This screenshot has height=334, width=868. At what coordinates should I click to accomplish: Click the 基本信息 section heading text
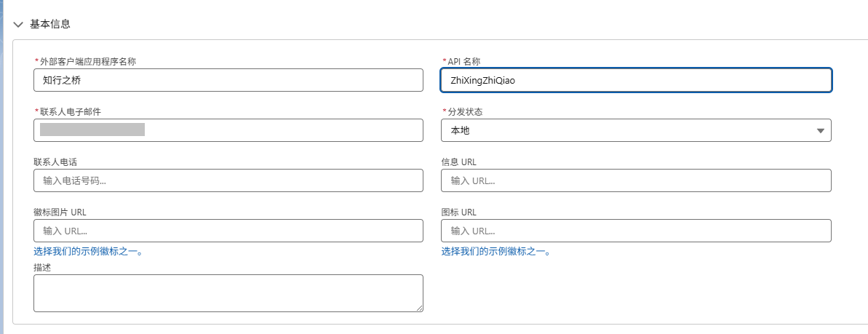(49, 24)
